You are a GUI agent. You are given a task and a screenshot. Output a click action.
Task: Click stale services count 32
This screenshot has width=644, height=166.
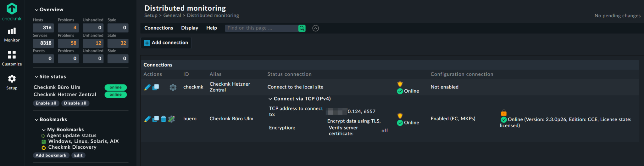tap(118, 43)
